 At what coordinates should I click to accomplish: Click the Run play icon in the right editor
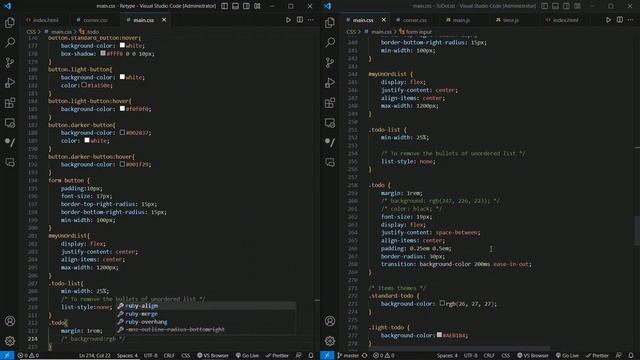click(x=608, y=20)
